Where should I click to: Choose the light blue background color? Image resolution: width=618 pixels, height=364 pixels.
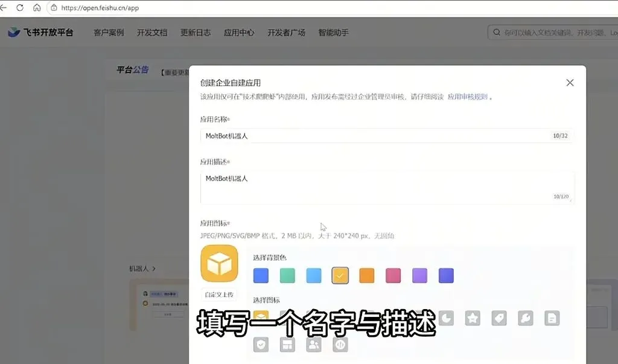tap(314, 276)
